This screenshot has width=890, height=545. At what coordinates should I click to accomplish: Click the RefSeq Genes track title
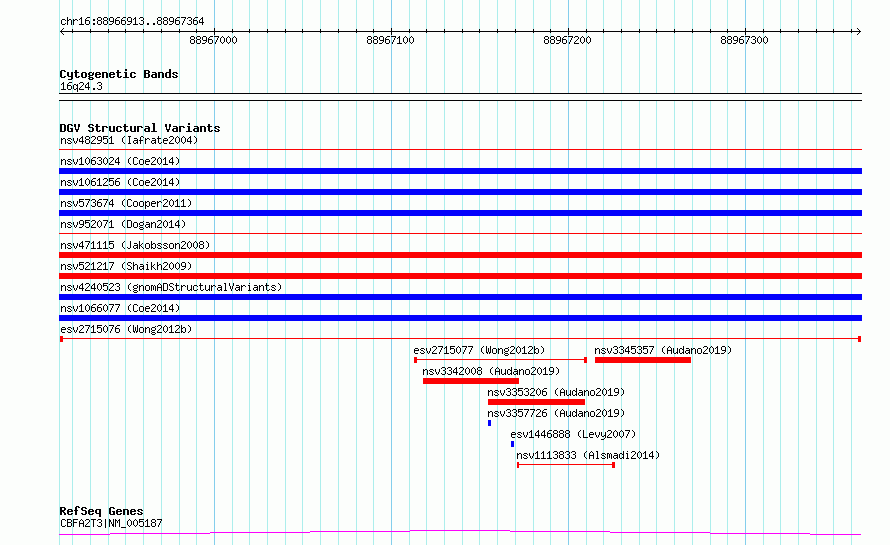[x=101, y=511]
